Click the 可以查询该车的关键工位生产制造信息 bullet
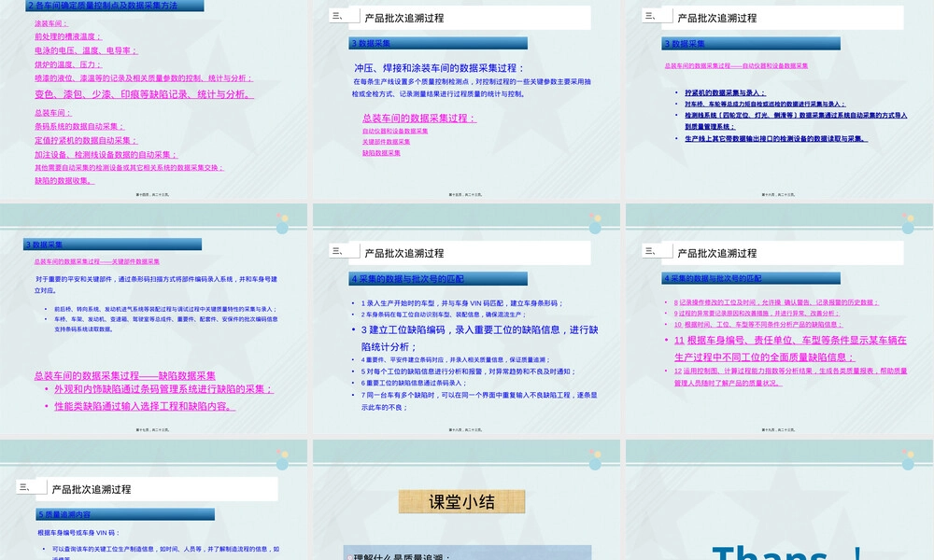Screen dimensions: 934x560 coord(165,553)
